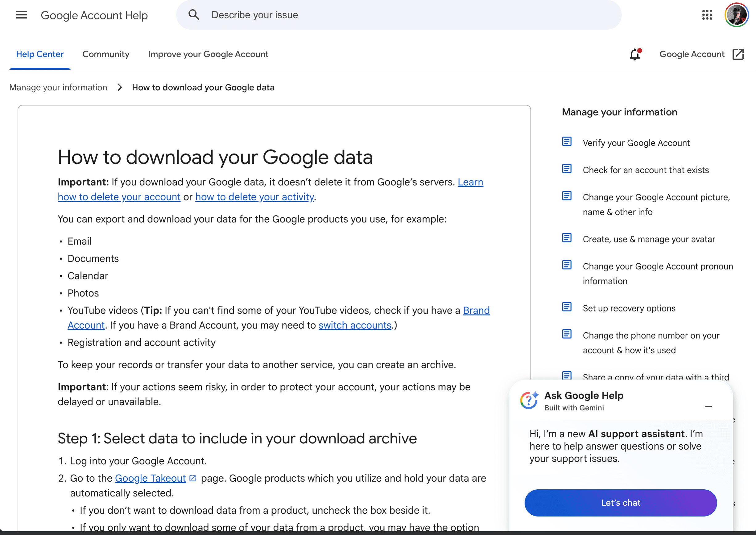The image size is (756, 535).
Task: Click the article icon beside Verify your Google Account
Action: coord(567,142)
